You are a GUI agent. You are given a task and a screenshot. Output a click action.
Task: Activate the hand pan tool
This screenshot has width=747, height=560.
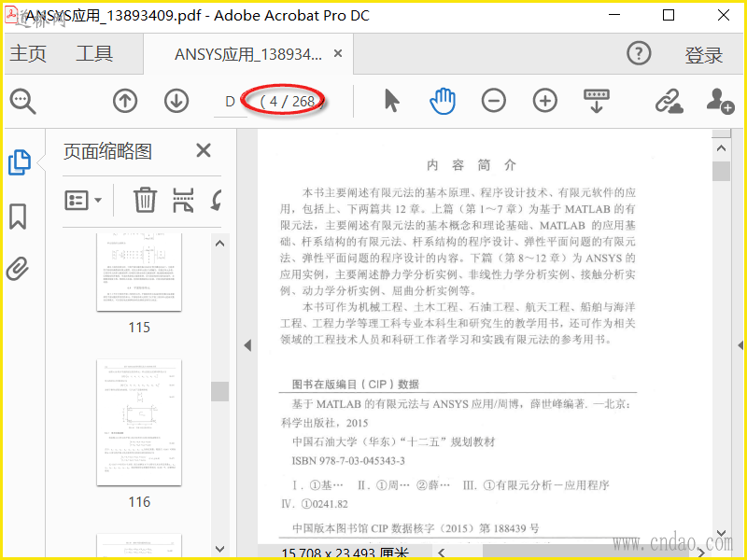click(443, 101)
